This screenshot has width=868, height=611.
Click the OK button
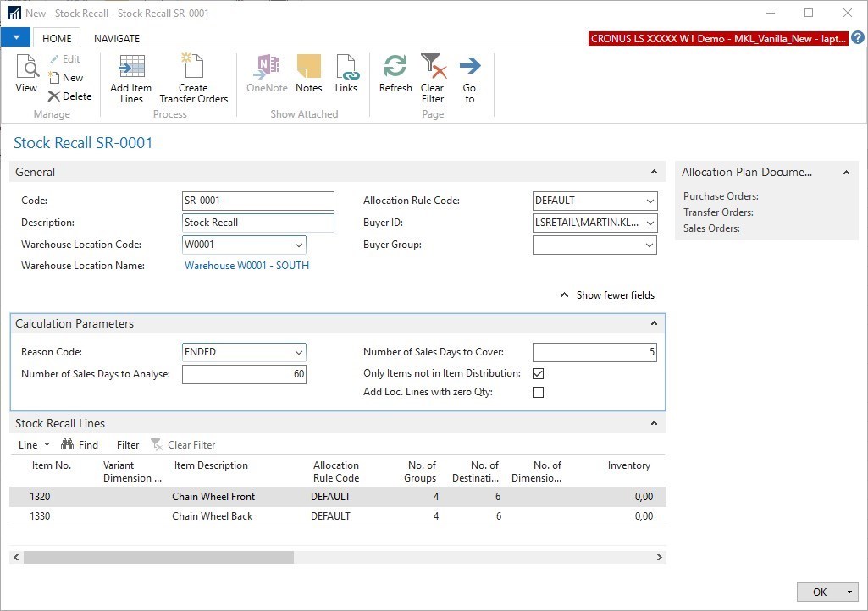click(819, 592)
